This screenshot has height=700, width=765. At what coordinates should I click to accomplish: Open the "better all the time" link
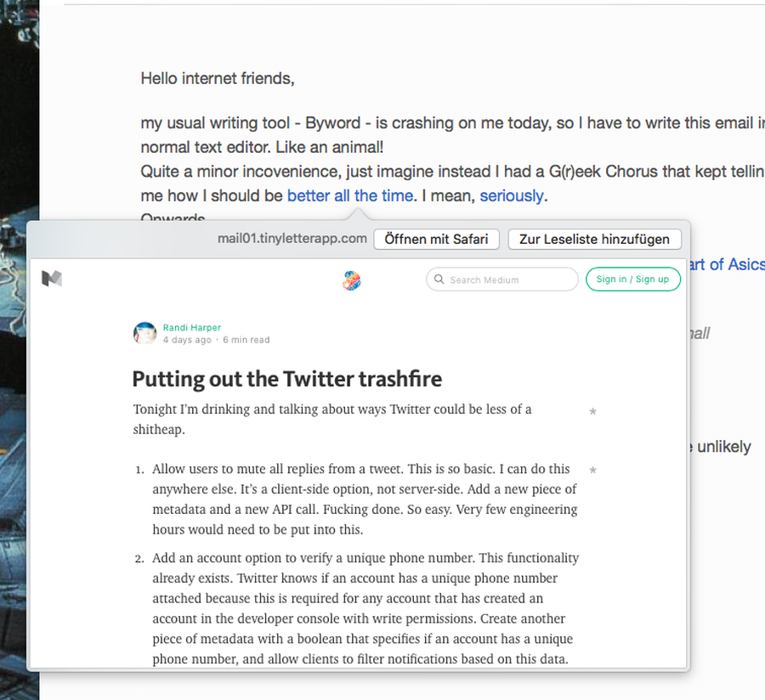[x=350, y=195]
